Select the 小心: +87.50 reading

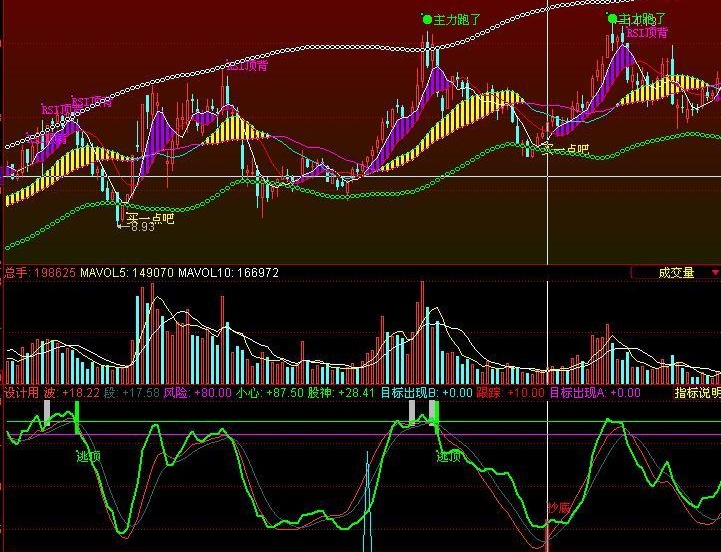(x=270, y=393)
